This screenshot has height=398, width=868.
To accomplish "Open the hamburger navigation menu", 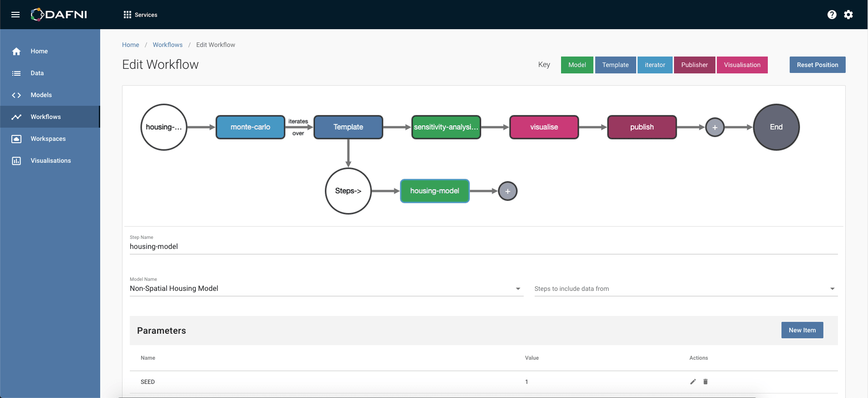I will point(15,15).
